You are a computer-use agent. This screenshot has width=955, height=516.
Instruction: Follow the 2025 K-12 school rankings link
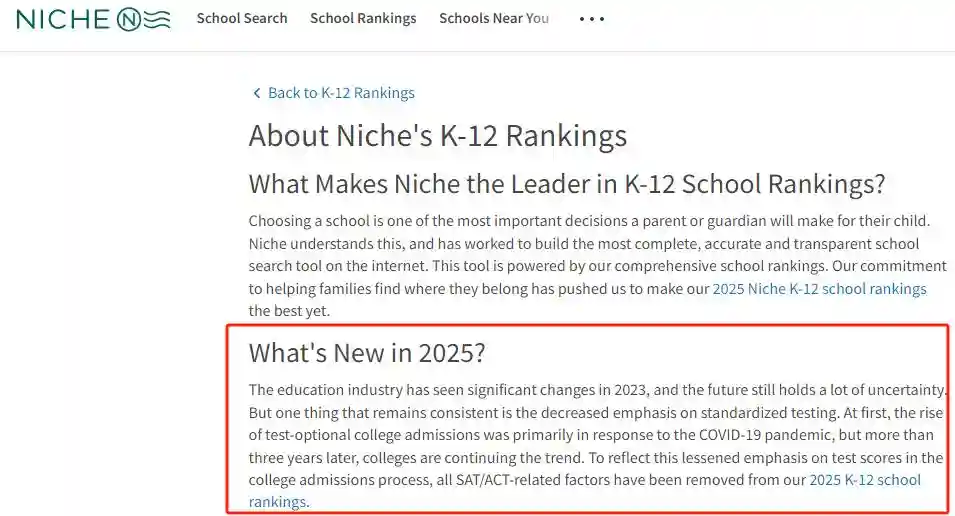coord(864,480)
